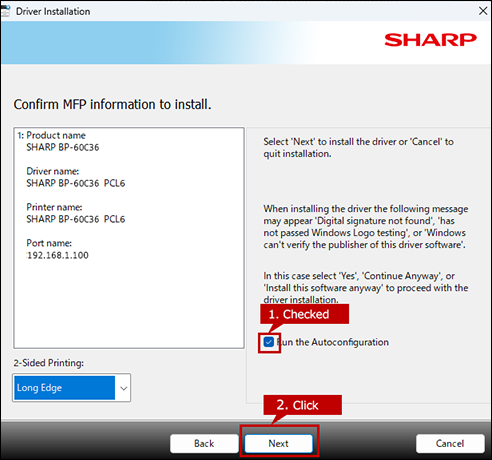Viewport: 492px width, 460px height.
Task: Click Next to install the driver
Action: pos(279,443)
